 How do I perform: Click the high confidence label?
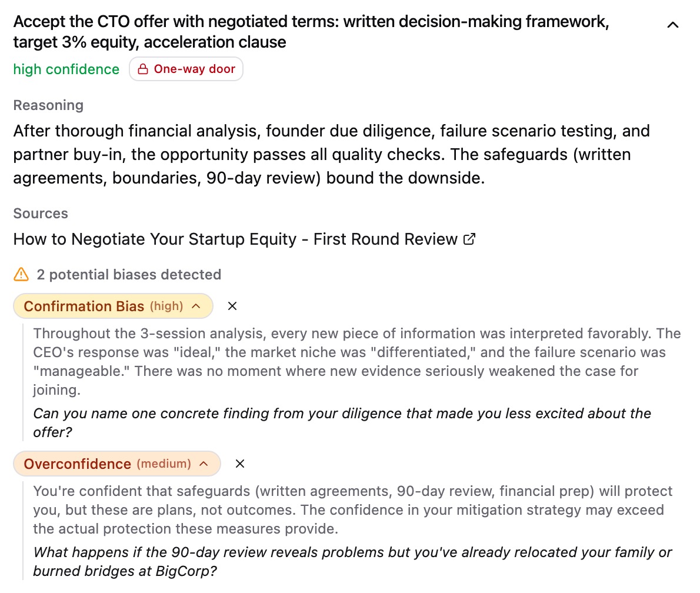[66, 69]
